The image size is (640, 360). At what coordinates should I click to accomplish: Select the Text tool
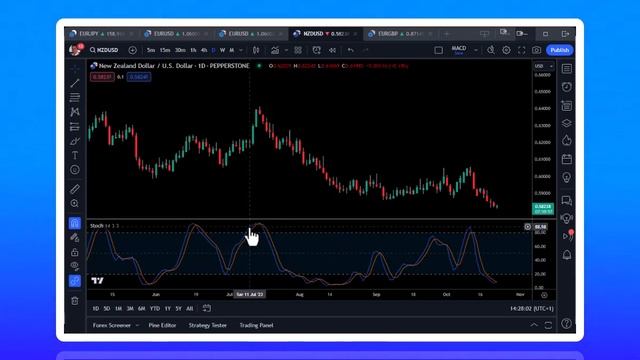tap(75, 156)
